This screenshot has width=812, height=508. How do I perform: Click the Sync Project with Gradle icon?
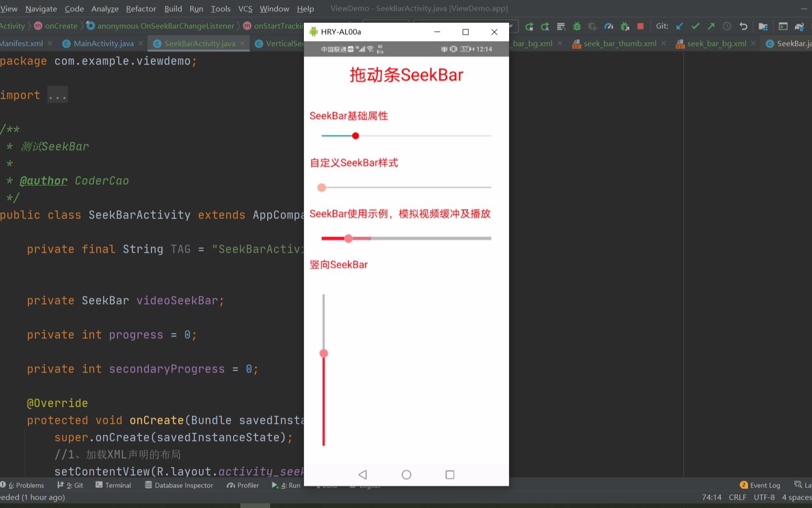[x=799, y=26]
